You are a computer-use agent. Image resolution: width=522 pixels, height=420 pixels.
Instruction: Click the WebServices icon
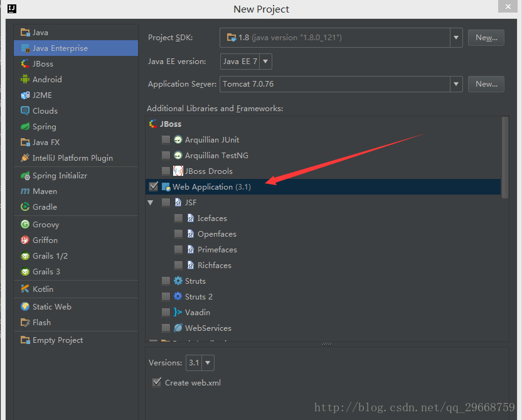[x=178, y=328]
